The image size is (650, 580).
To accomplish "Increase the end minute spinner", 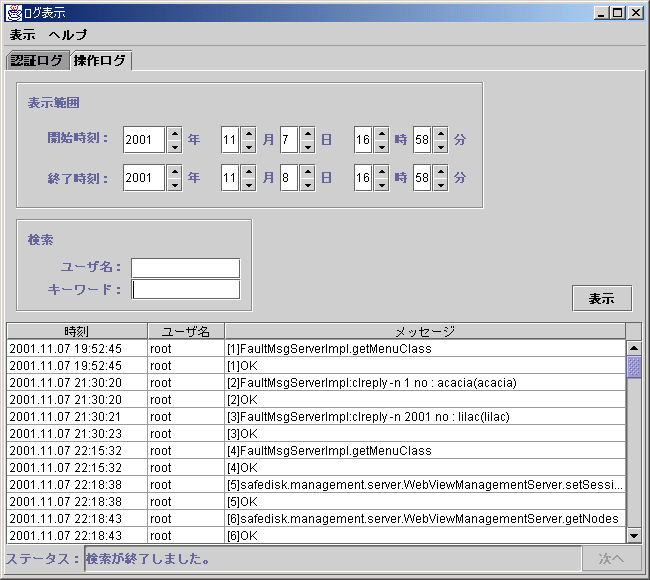I will coord(441,172).
